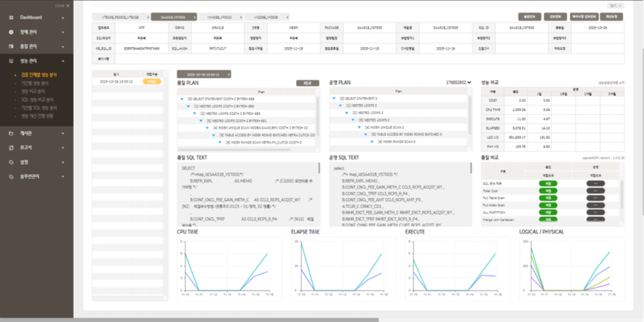This screenshot has height=322, width=644.
Task: Click the 비교 button beside 품질 PLAN
Action: point(307,83)
